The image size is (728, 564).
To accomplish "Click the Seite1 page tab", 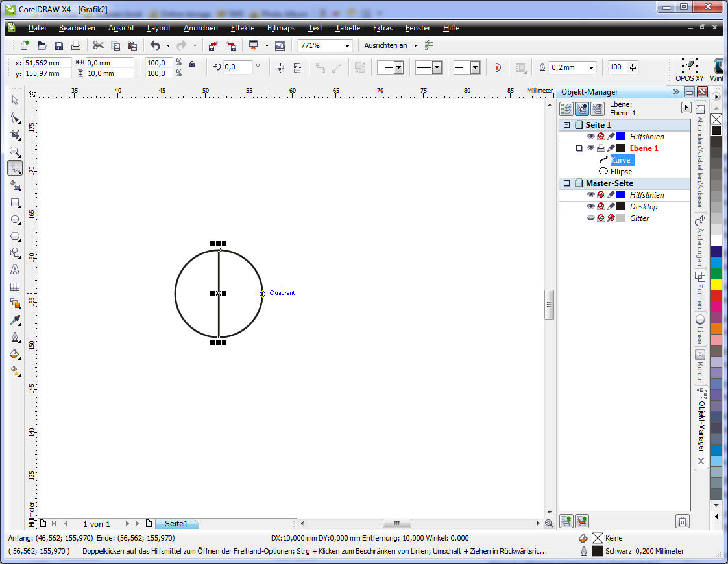I will point(176,523).
